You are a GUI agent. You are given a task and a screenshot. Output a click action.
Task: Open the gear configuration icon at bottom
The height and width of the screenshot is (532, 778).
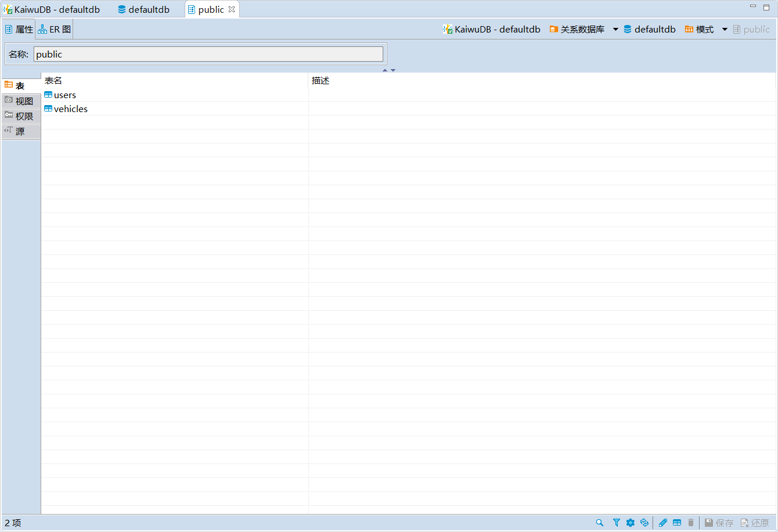coord(631,523)
